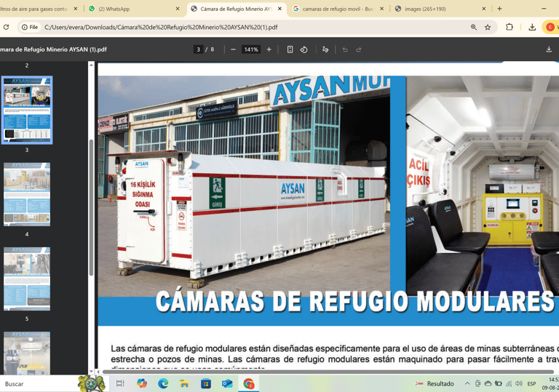Download the PDF from the viewer toolbar
This screenshot has height=392, width=559.
click(549, 49)
